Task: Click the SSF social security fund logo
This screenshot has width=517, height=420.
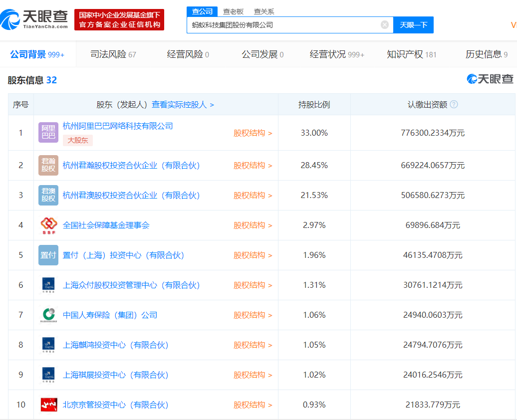Action: [x=48, y=225]
